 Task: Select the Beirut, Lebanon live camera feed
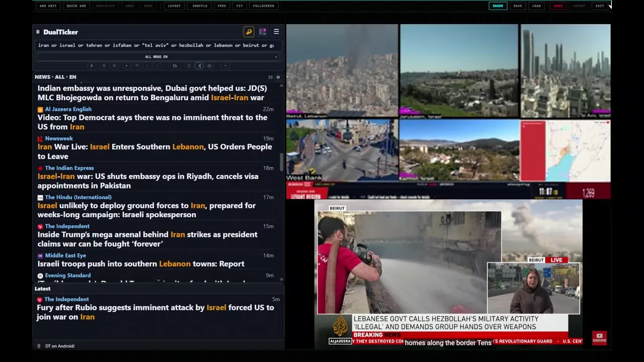[x=342, y=71]
